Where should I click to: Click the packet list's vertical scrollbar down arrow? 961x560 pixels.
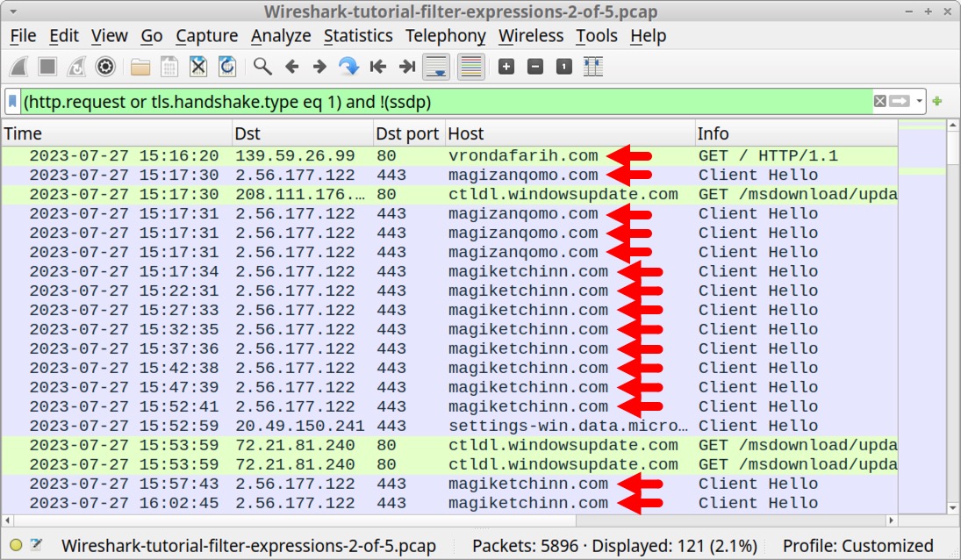click(952, 508)
